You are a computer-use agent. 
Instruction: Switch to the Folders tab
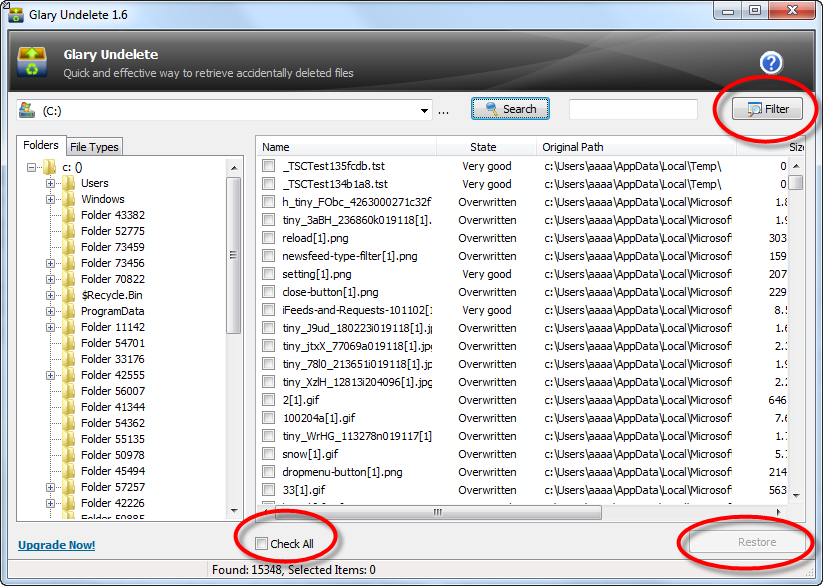pyautogui.click(x=41, y=145)
